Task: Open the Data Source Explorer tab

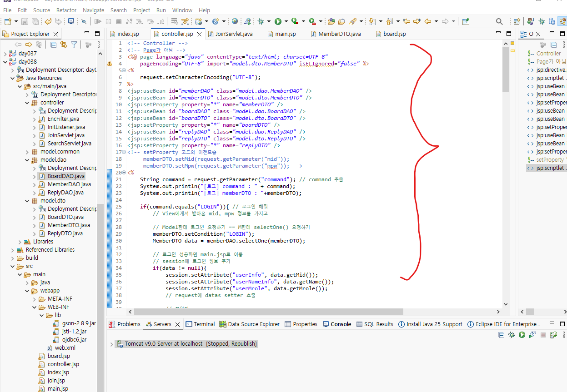Action: tap(250, 324)
